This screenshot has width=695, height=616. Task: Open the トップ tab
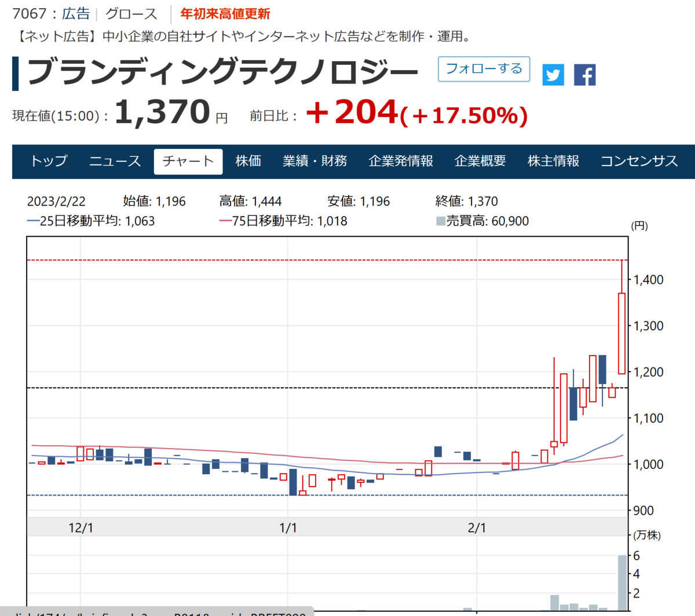click(x=49, y=161)
